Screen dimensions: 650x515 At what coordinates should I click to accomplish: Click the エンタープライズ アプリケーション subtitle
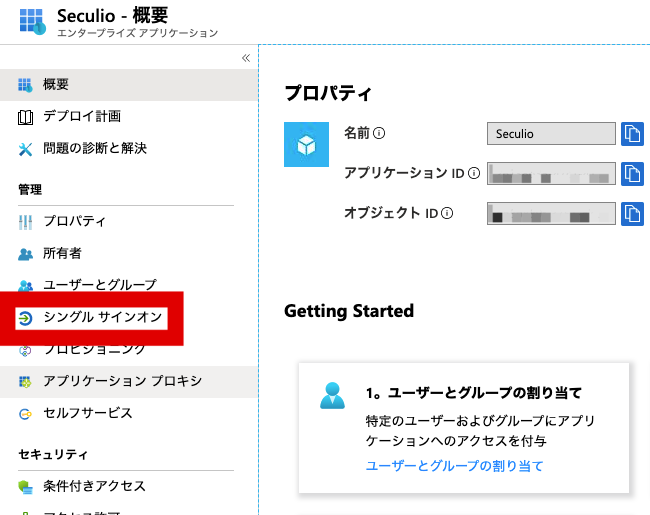(x=137, y=33)
